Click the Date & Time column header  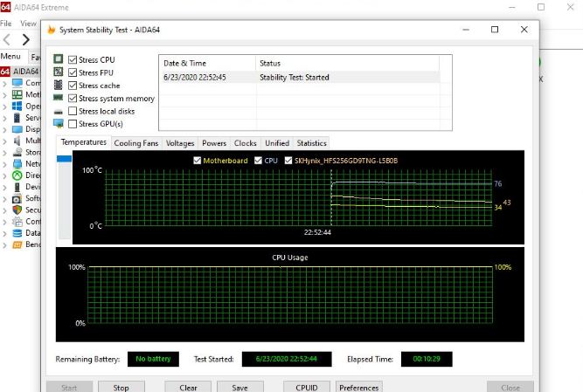(207, 63)
